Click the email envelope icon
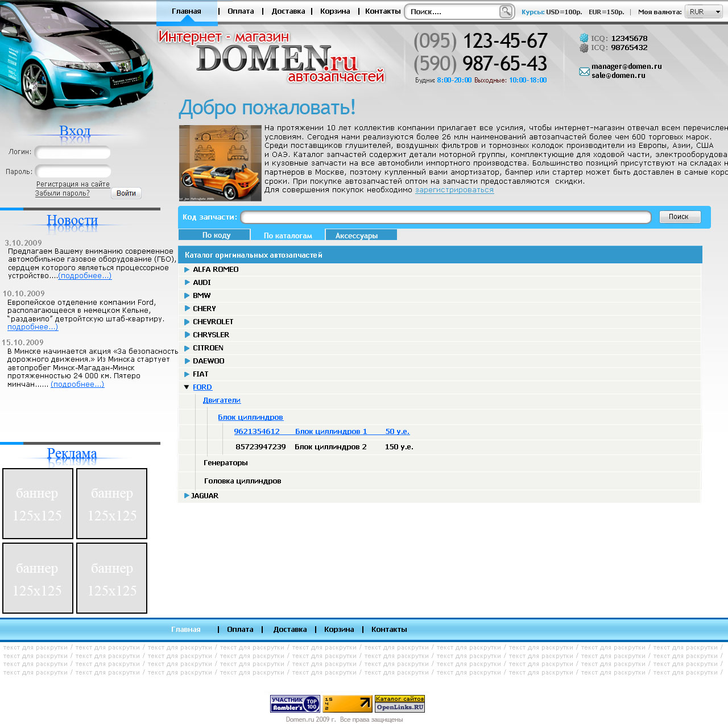Image resolution: width=728 pixels, height=728 pixels. (584, 72)
